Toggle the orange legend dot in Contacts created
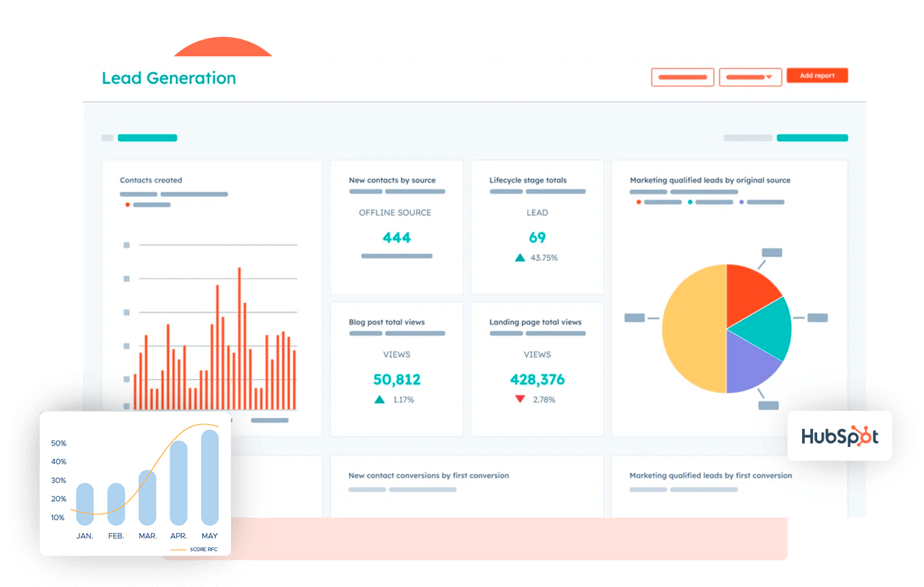 128,205
